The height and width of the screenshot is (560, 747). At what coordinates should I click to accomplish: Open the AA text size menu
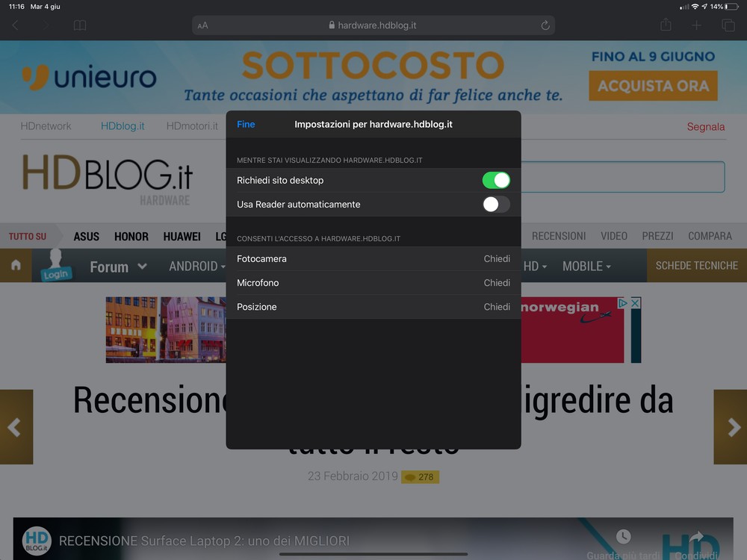click(x=203, y=25)
